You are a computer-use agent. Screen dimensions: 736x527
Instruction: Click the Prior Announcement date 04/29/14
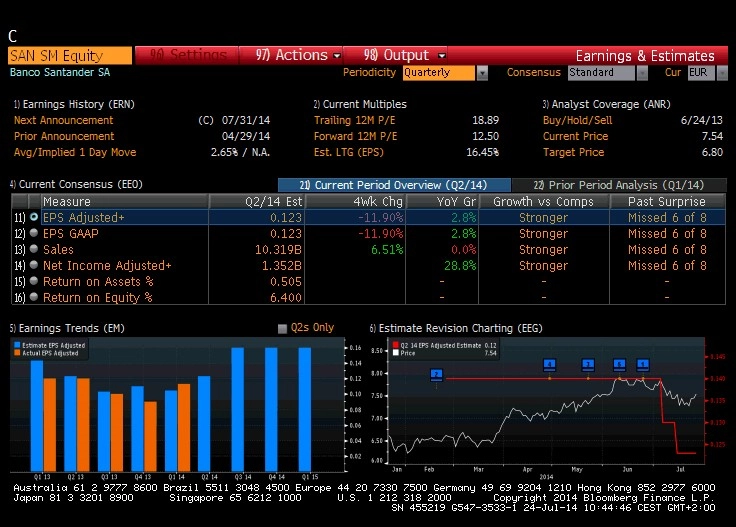click(245, 136)
